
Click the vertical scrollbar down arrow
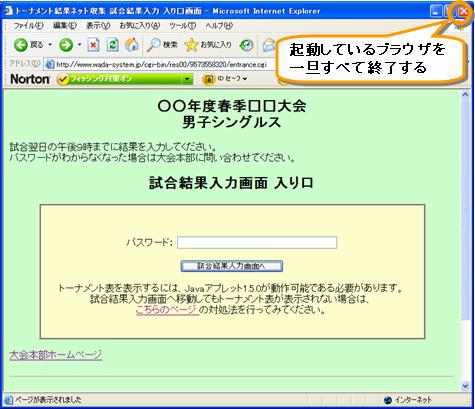[465, 386]
